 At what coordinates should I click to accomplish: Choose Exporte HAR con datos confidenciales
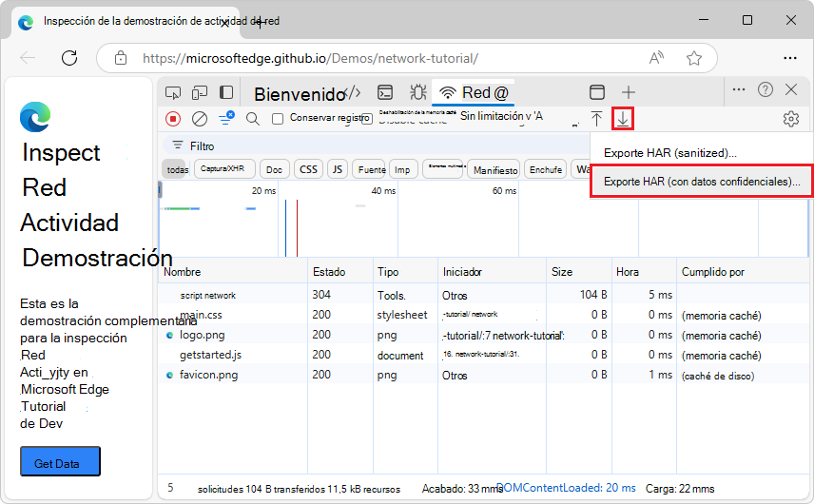click(x=702, y=181)
